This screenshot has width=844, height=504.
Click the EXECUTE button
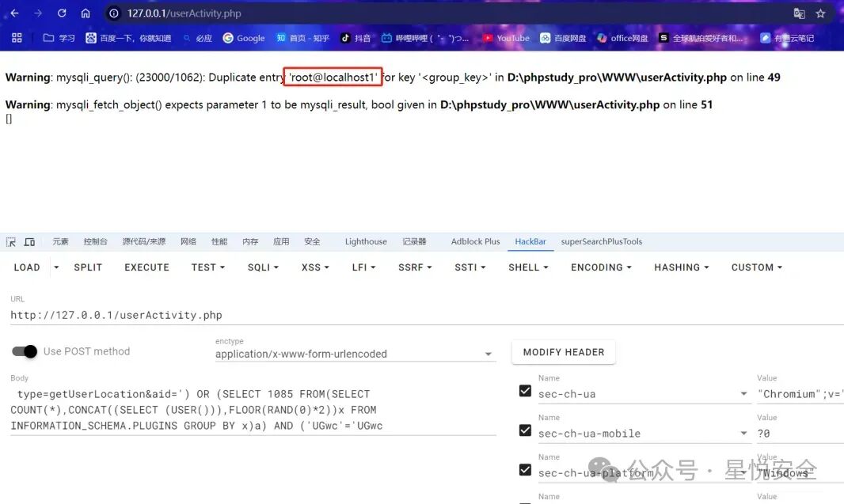147,267
